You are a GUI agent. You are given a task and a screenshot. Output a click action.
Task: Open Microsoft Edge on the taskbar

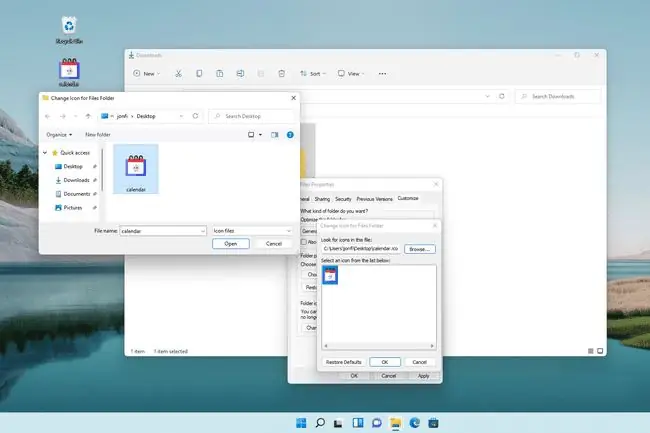tap(414, 423)
